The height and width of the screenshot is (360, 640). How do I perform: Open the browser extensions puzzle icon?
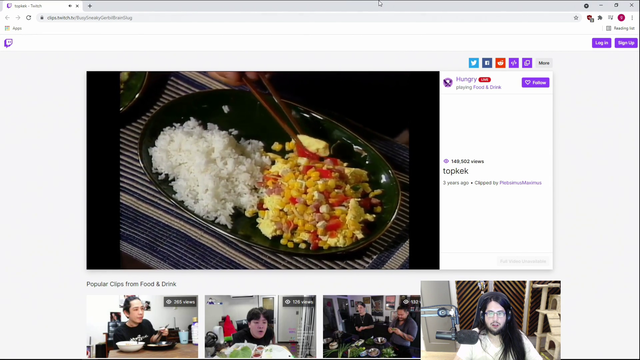point(600,18)
